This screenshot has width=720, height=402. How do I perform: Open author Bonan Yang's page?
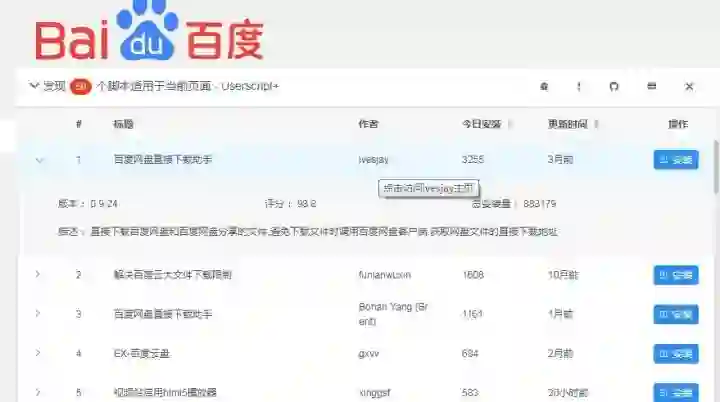point(393,314)
